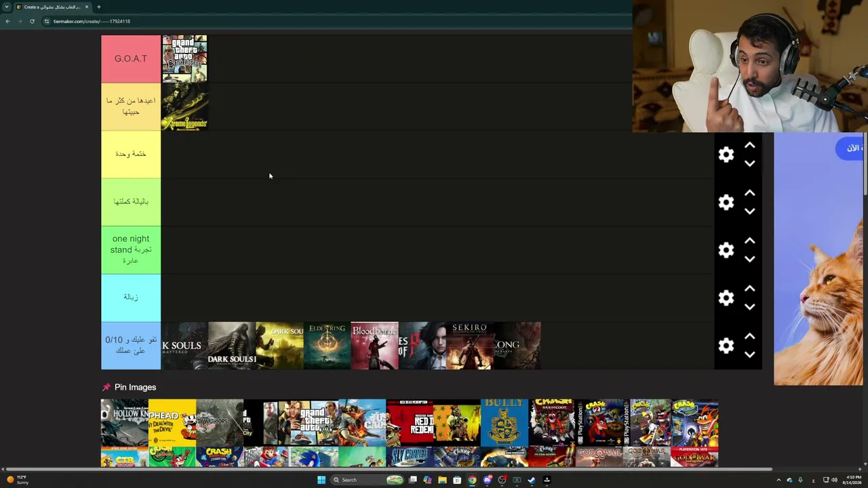The height and width of the screenshot is (488, 868).
Task: Move the ختمة وحدة tier down
Action: click(x=749, y=163)
